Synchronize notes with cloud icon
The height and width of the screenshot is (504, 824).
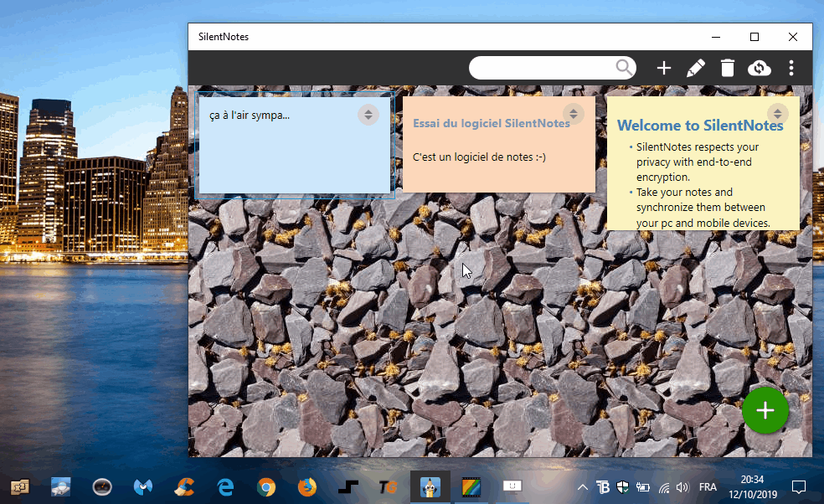click(760, 68)
